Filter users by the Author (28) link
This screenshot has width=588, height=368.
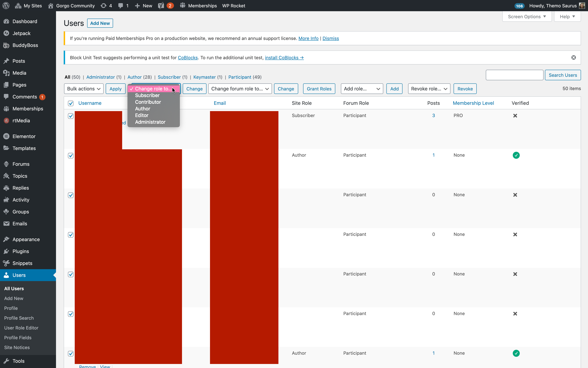coord(139,77)
